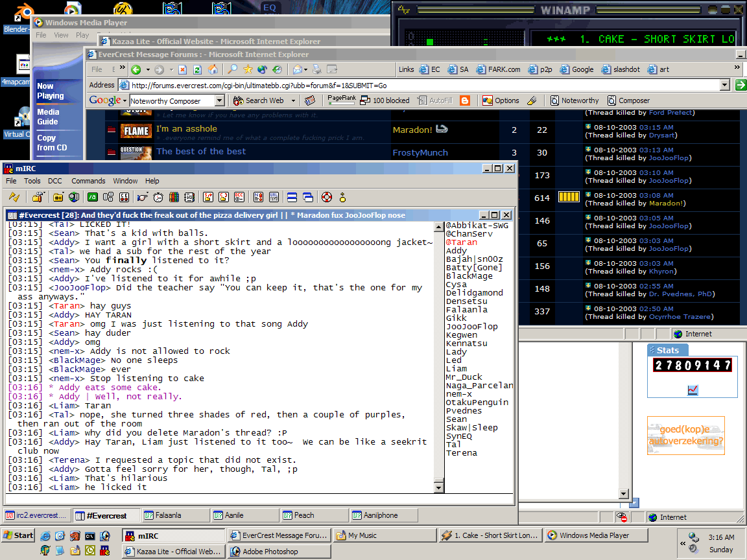The height and width of the screenshot is (560, 747).
Task: Toggle the Aaniphone switchbar button
Action: pyautogui.click(x=384, y=515)
